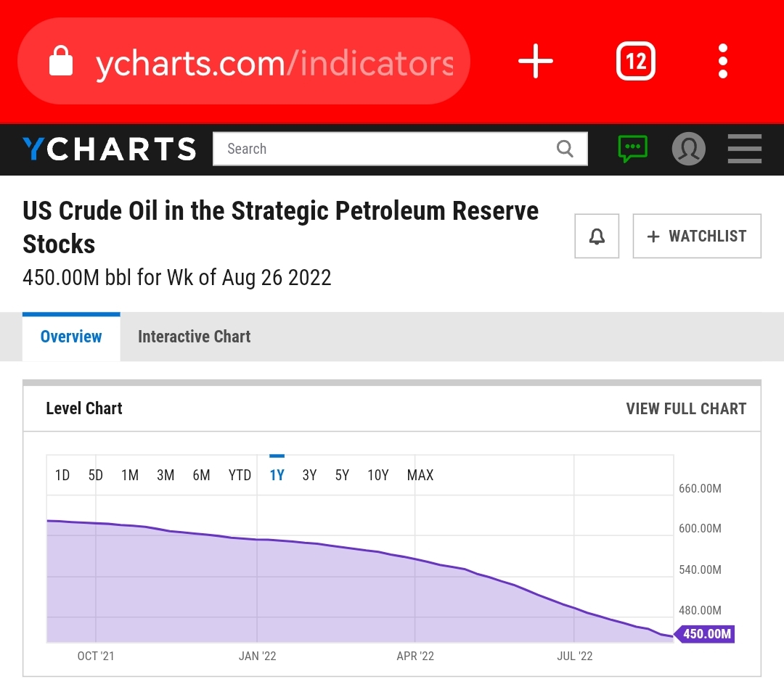The height and width of the screenshot is (679, 784).
Task: Open new browser tab with plus icon
Action: [x=536, y=61]
